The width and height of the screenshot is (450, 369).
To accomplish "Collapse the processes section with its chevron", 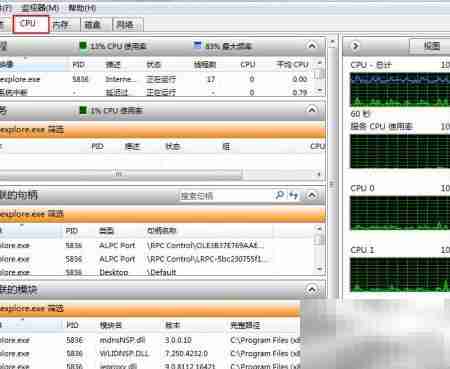I will tap(312, 45).
